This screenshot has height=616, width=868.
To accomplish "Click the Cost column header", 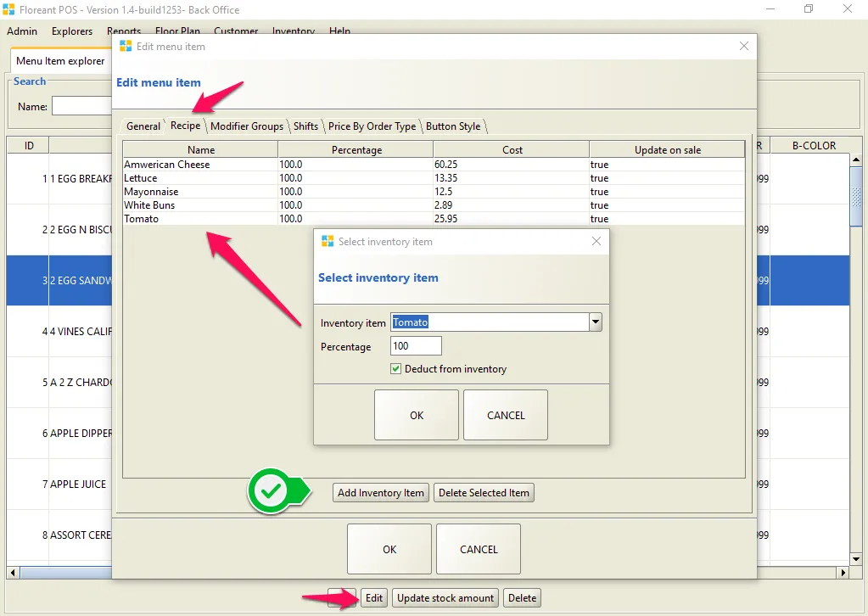I will coord(512,149).
